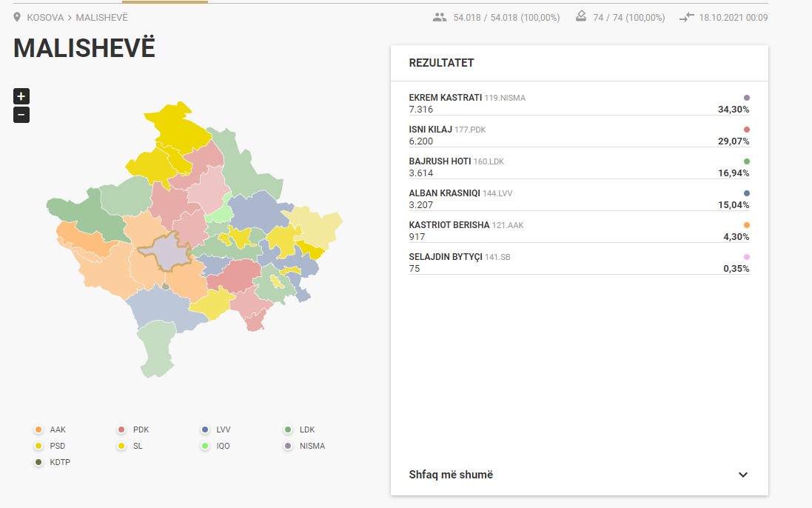Click the last-updated arrows icon
This screenshot has height=508, width=812.
coord(687,17)
